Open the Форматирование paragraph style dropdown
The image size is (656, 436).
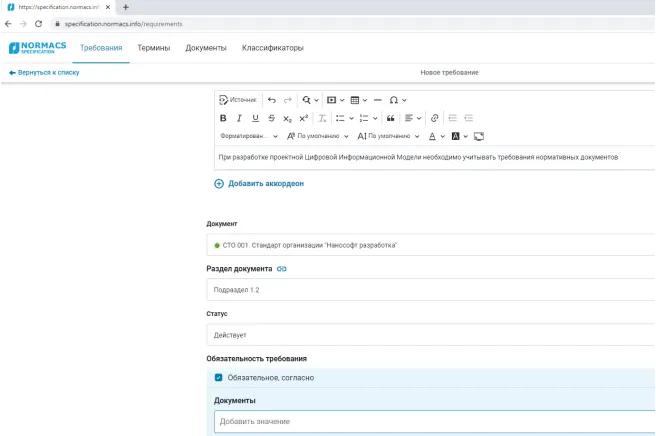(247, 136)
